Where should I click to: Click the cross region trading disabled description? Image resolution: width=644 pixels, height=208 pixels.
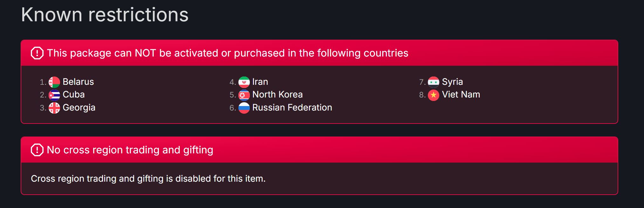pos(148,178)
